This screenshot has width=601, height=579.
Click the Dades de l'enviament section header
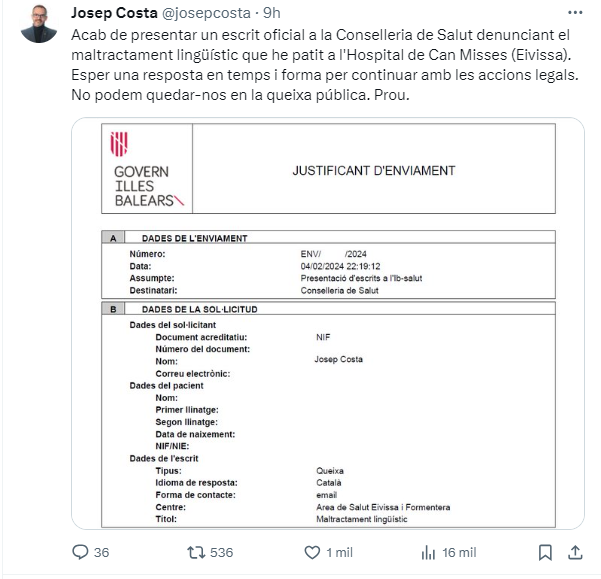click(189, 238)
